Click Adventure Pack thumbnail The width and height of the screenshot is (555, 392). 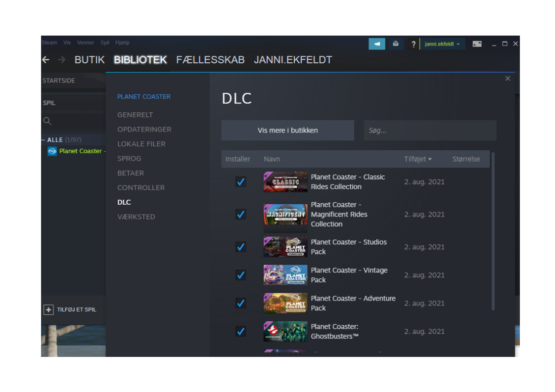coord(285,303)
